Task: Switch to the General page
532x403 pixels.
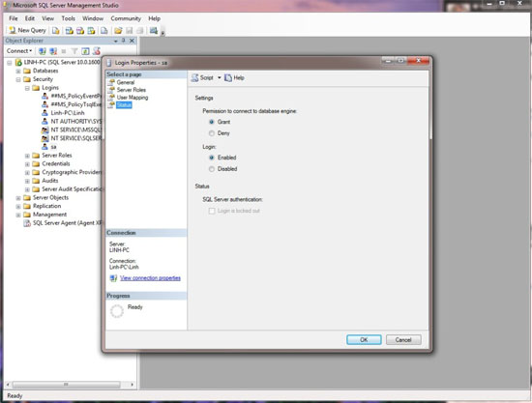Action: point(126,82)
